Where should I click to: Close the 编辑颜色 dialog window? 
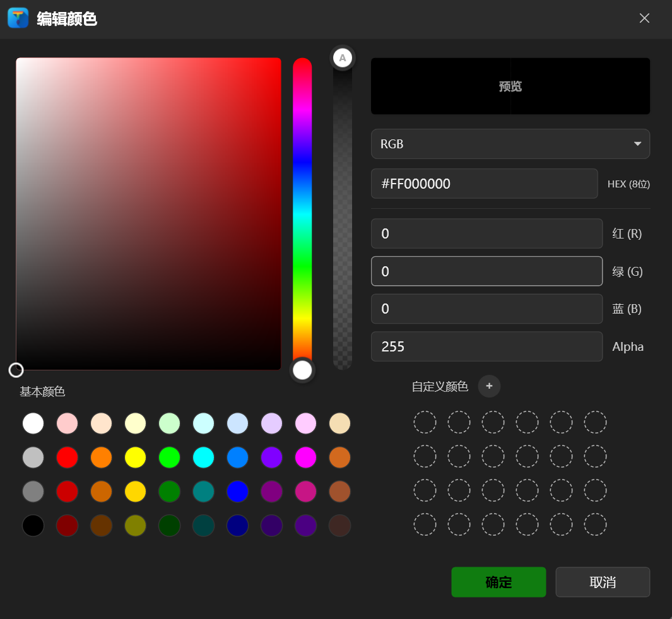644,18
